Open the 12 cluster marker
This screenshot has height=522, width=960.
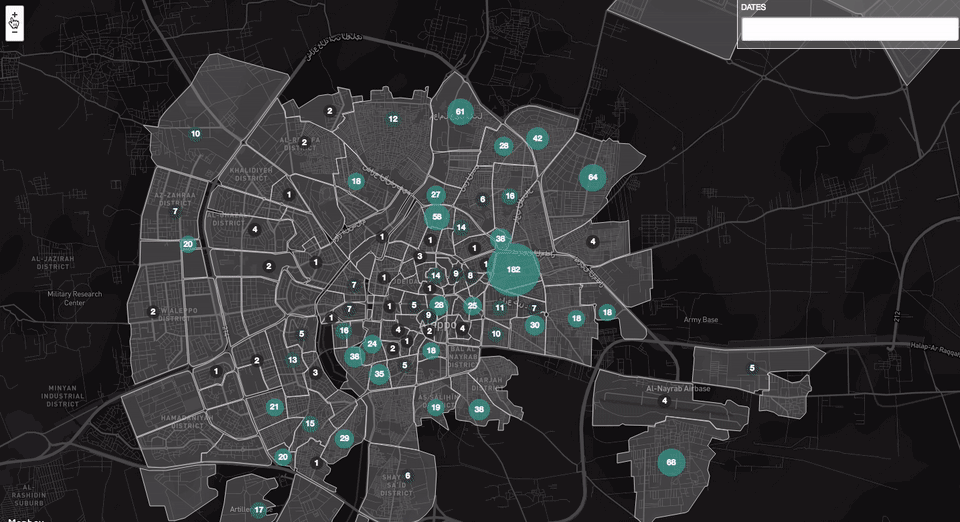[392, 119]
